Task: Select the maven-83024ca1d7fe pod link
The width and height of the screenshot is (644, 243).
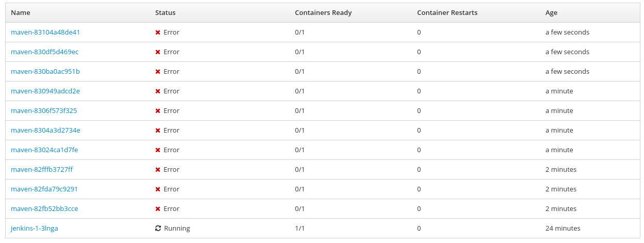Action: coord(44,150)
